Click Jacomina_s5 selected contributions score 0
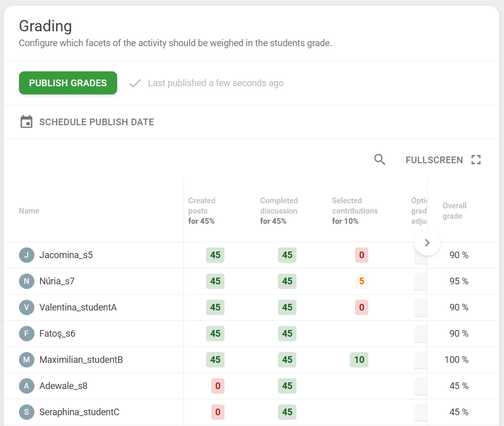The height and width of the screenshot is (426, 504). 362,255
